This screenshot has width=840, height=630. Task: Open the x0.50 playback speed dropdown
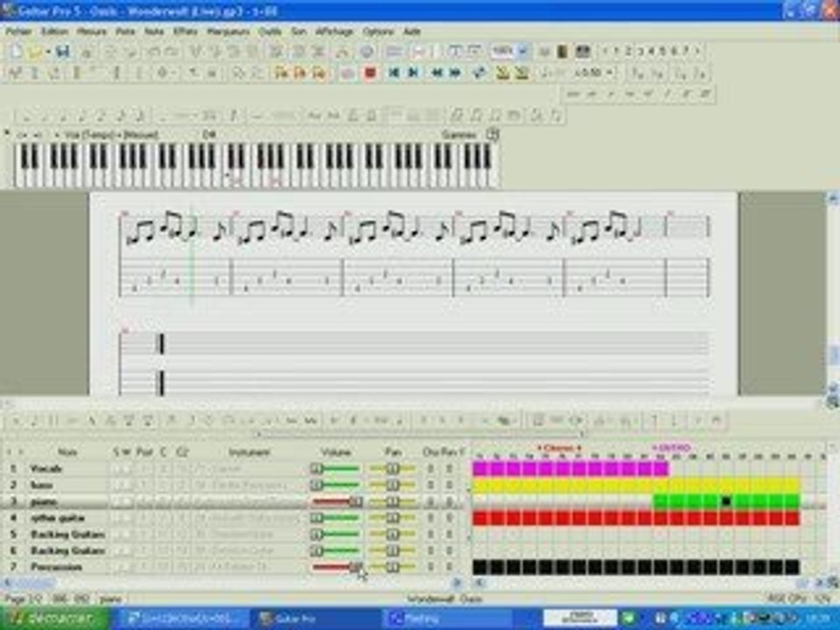[610, 73]
